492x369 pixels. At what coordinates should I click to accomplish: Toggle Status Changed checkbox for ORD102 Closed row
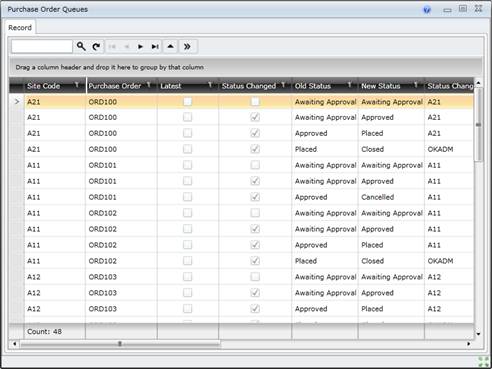(255, 261)
